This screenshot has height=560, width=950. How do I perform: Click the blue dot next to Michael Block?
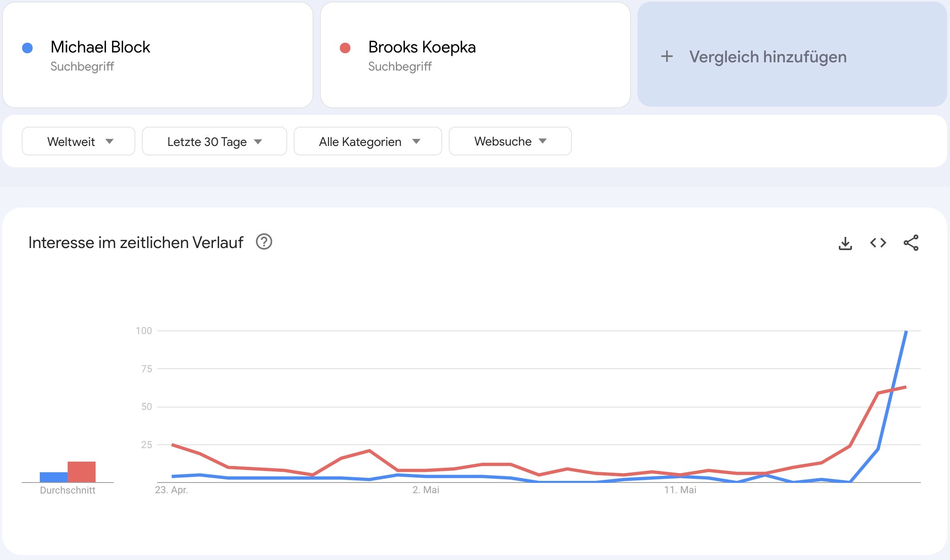click(27, 48)
